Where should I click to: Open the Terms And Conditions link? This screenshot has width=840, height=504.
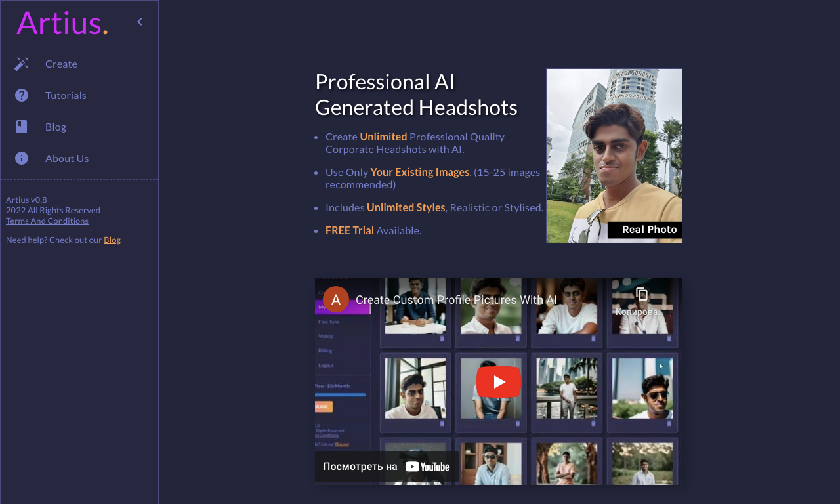(x=47, y=220)
